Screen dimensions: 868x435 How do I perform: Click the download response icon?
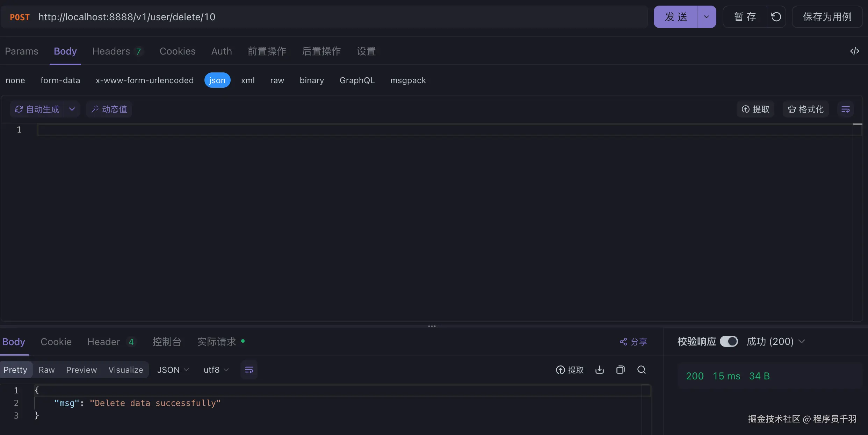tap(600, 370)
